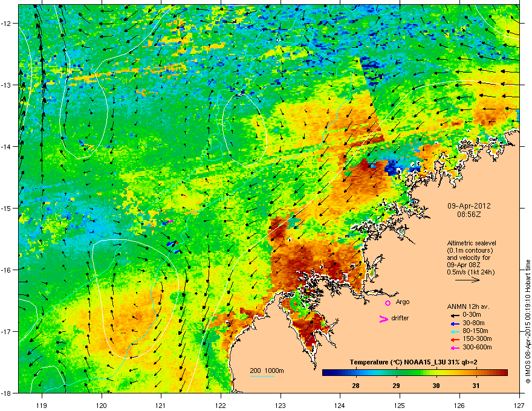Click the blue 30-80m arrow legend symbol
This screenshot has height=411, width=532.
tap(455, 323)
